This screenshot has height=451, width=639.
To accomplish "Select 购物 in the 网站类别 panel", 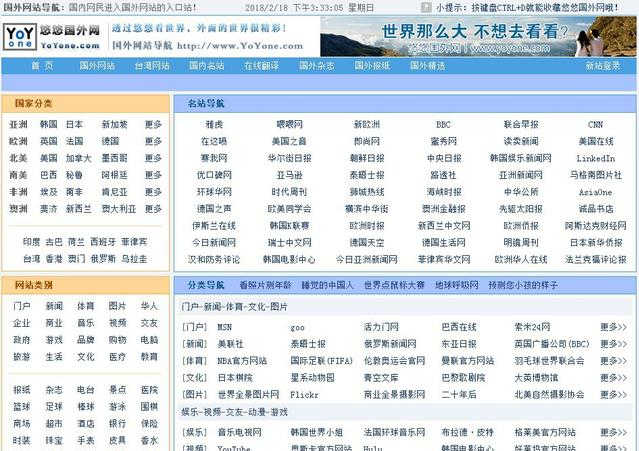I will tap(117, 340).
